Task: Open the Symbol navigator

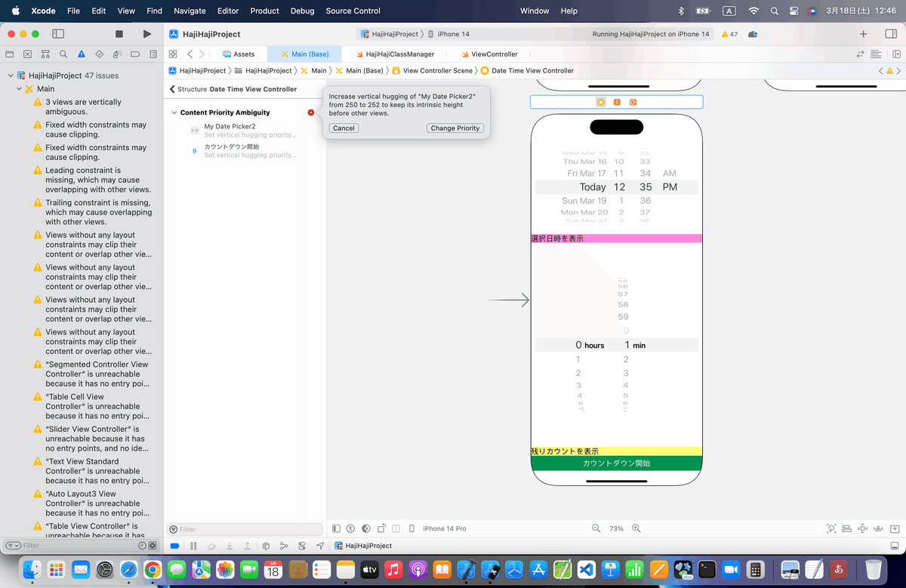Action: click(x=45, y=54)
